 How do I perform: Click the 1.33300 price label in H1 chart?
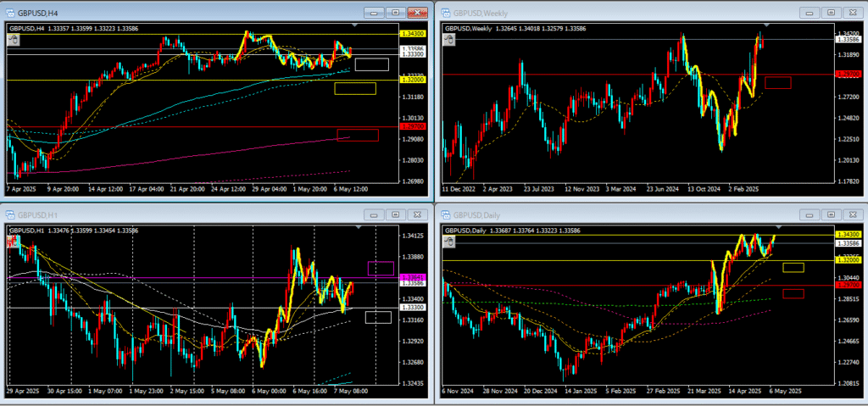click(x=413, y=308)
